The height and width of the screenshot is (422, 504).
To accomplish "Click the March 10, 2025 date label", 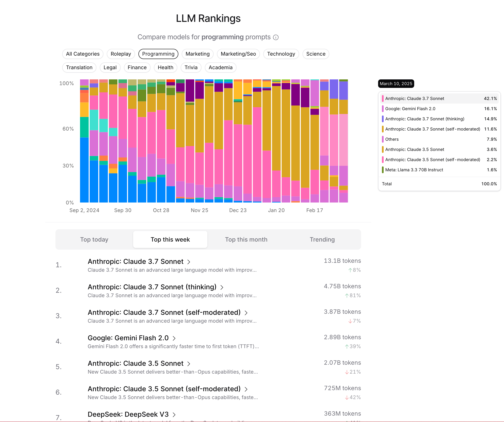I will (x=396, y=83).
